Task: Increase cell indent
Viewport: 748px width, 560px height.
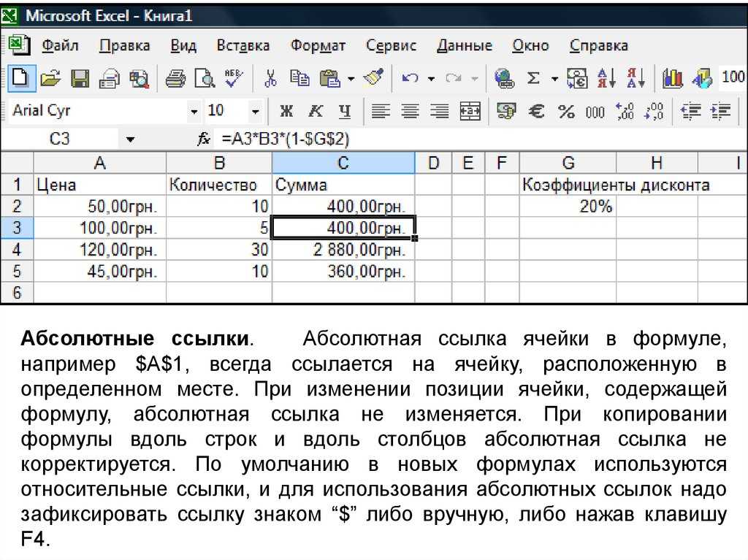Action: (720, 111)
